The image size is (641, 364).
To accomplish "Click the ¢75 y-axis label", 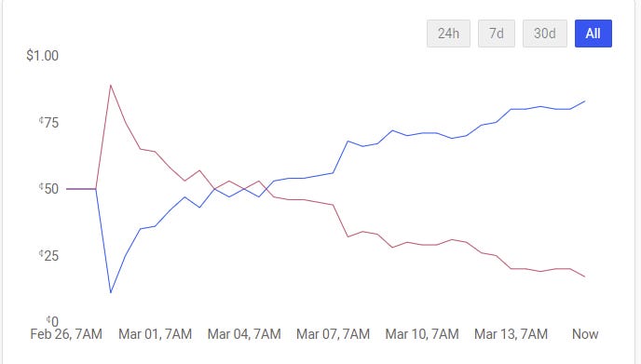I will (48, 122).
